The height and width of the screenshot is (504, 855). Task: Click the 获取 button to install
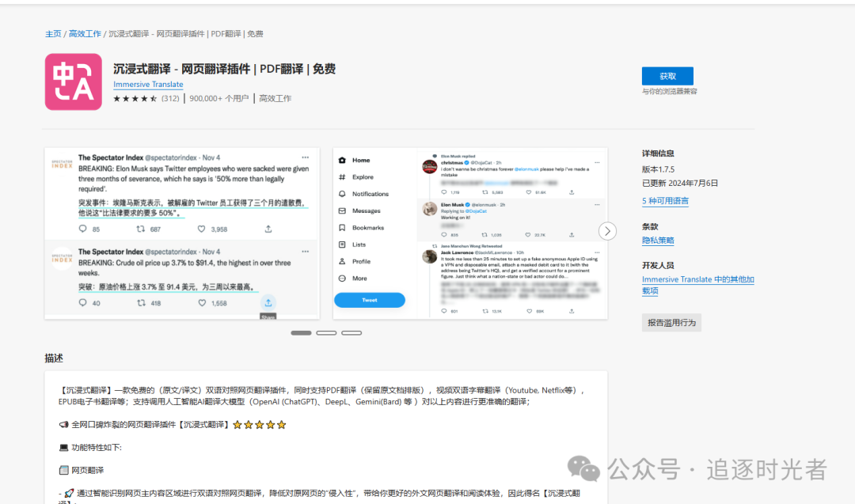(667, 76)
